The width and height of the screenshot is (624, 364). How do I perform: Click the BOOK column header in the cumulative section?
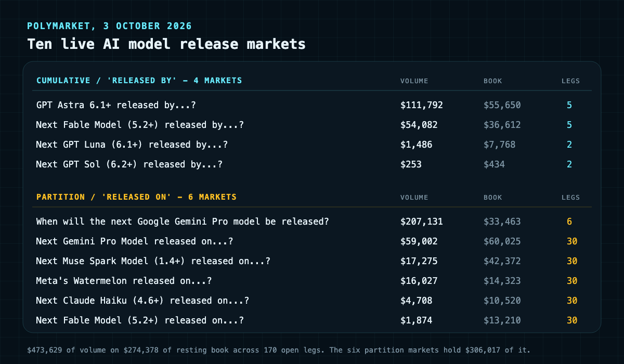pyautogui.click(x=493, y=81)
